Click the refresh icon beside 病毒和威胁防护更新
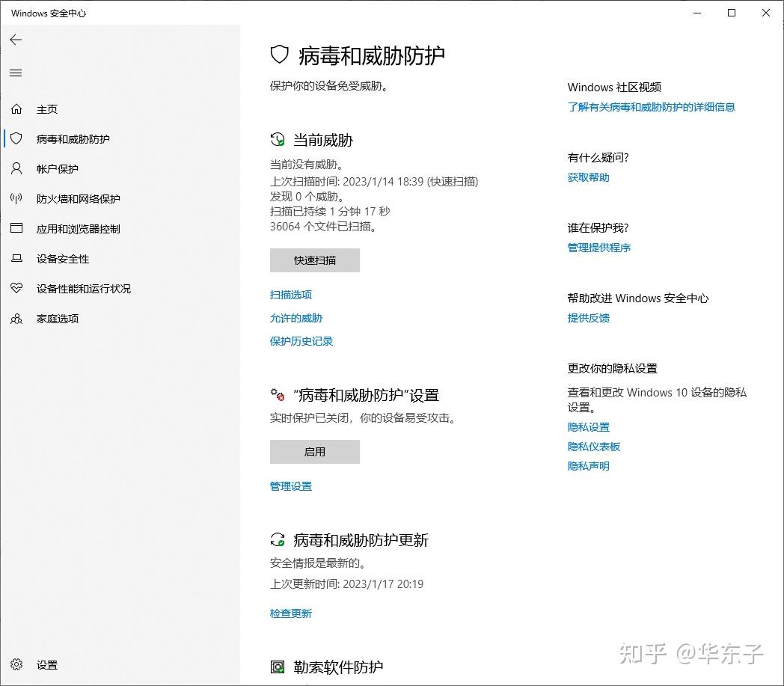Viewport: 784px width, 686px height. click(x=278, y=539)
